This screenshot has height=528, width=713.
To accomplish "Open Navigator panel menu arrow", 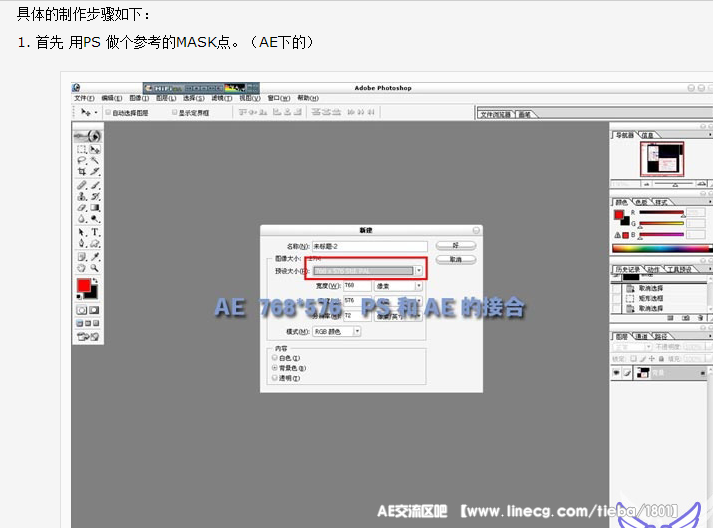I will click(x=709, y=135).
